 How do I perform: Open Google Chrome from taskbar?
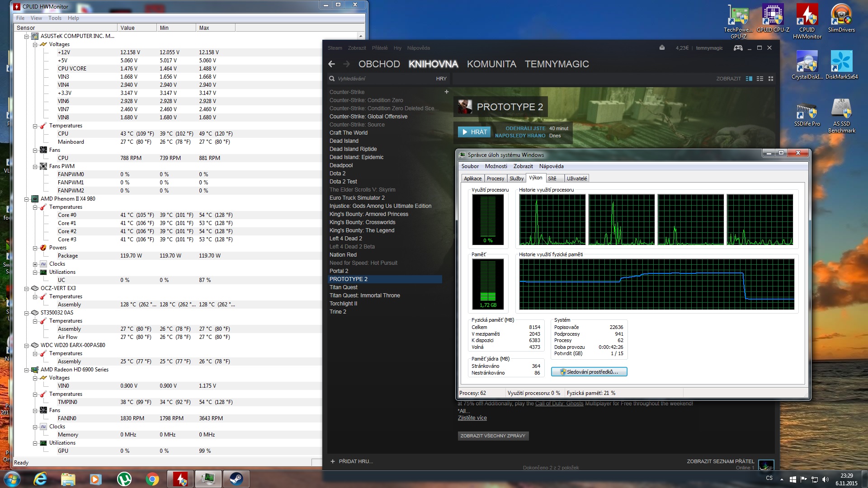pos(152,479)
